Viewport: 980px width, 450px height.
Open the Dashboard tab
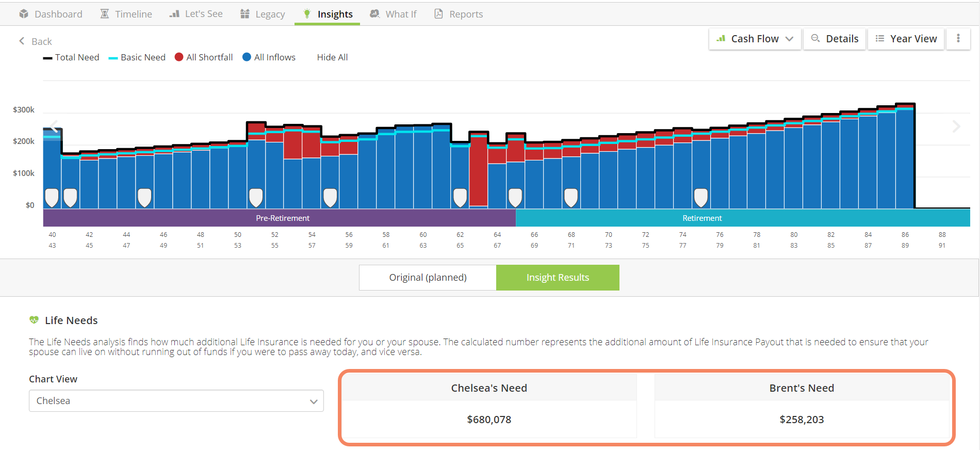coord(51,14)
